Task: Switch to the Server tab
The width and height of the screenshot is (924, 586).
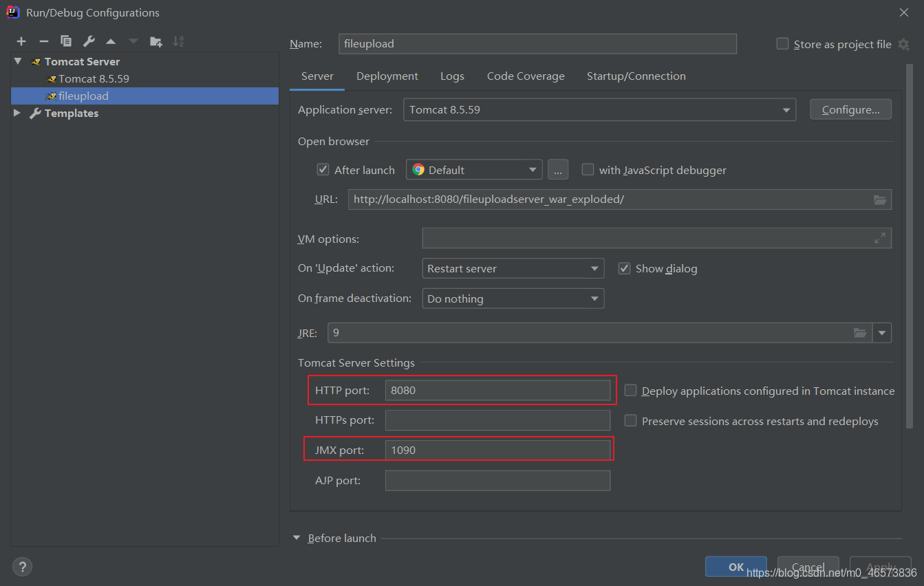Action: point(317,76)
